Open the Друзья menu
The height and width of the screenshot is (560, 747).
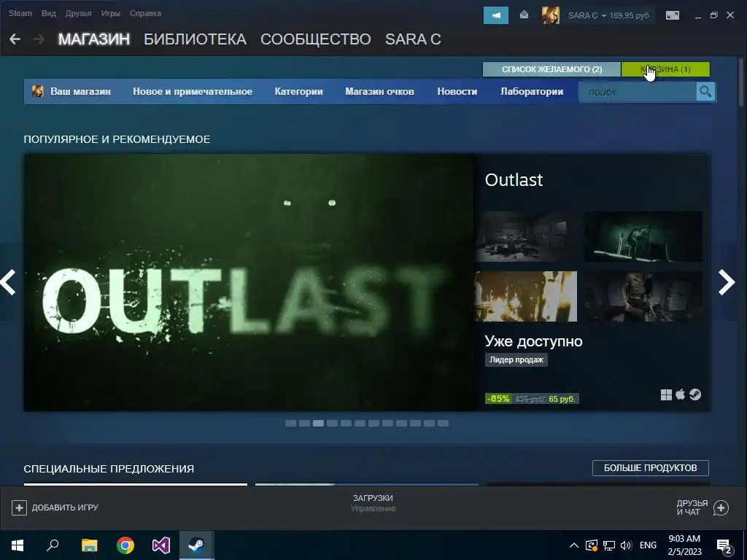click(79, 13)
